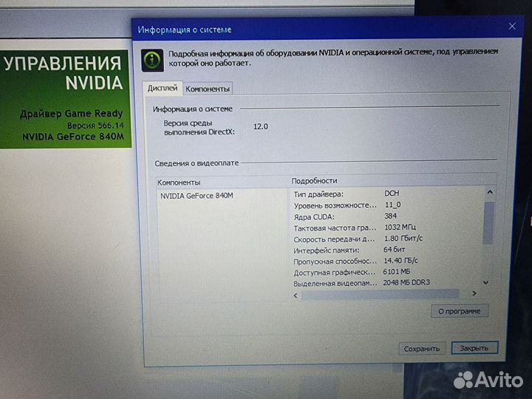Viewport: 532px width, 399px height.
Task: Click the horizontal scroll right arrow
Action: coord(474,293)
